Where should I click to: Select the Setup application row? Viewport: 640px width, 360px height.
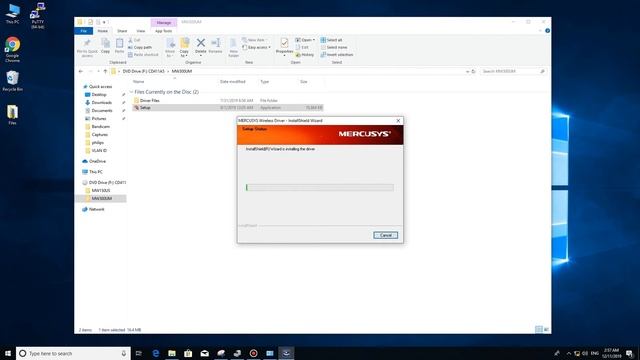pyautogui.click(x=227, y=108)
